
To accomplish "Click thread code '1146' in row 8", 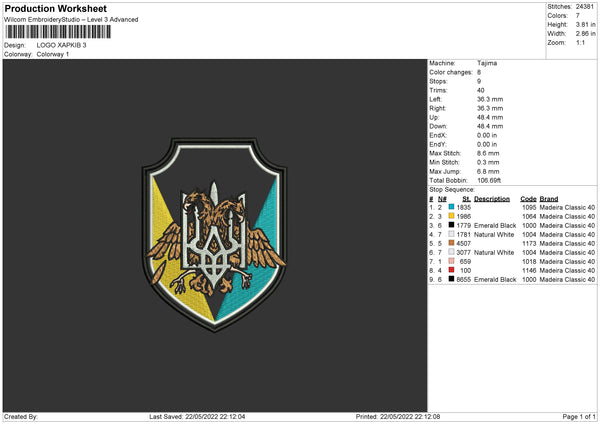I will [529, 270].
